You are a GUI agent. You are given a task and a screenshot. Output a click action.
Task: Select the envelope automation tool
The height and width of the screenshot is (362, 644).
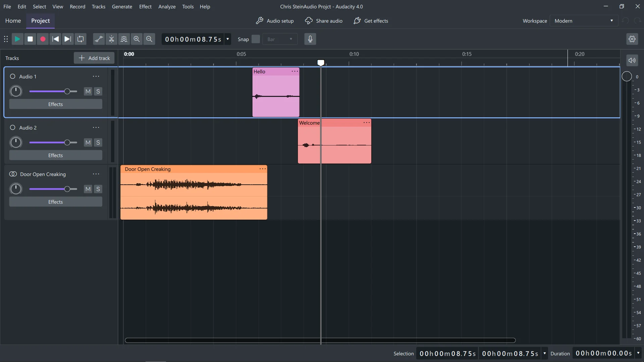[x=99, y=39]
